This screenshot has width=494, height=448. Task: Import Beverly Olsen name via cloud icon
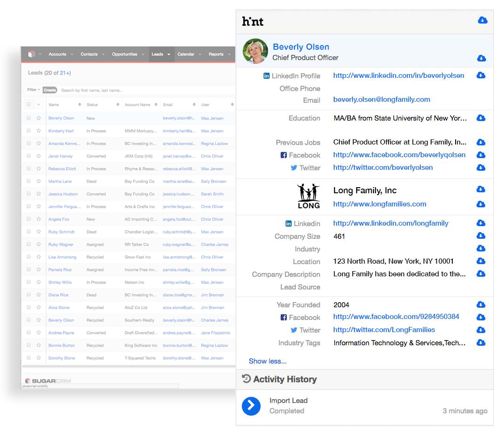tap(481, 58)
